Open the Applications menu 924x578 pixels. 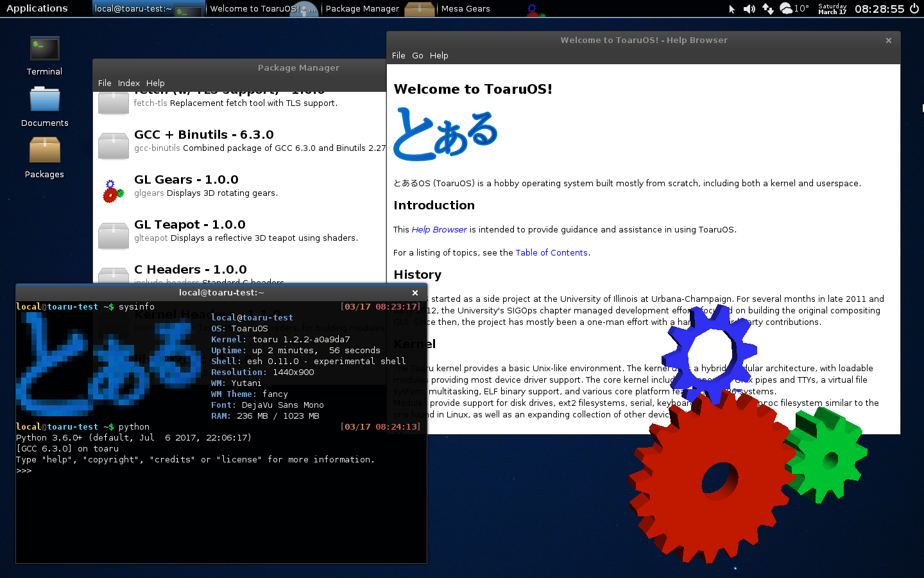tap(37, 8)
